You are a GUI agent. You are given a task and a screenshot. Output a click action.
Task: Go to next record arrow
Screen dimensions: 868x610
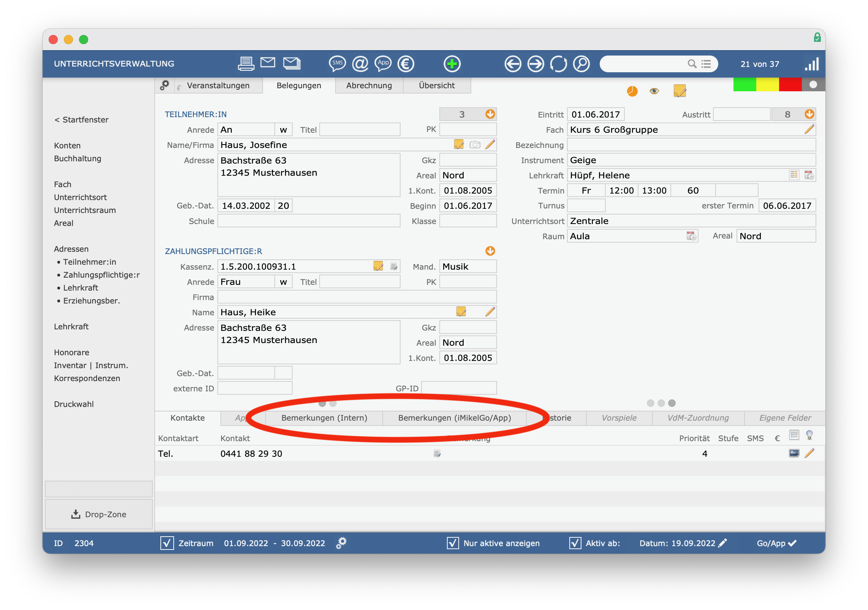point(536,64)
